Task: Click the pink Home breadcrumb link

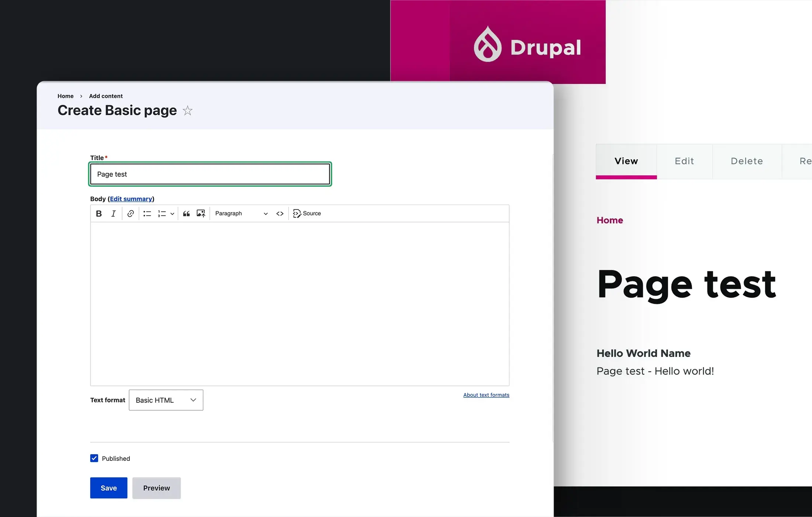Action: (x=610, y=220)
